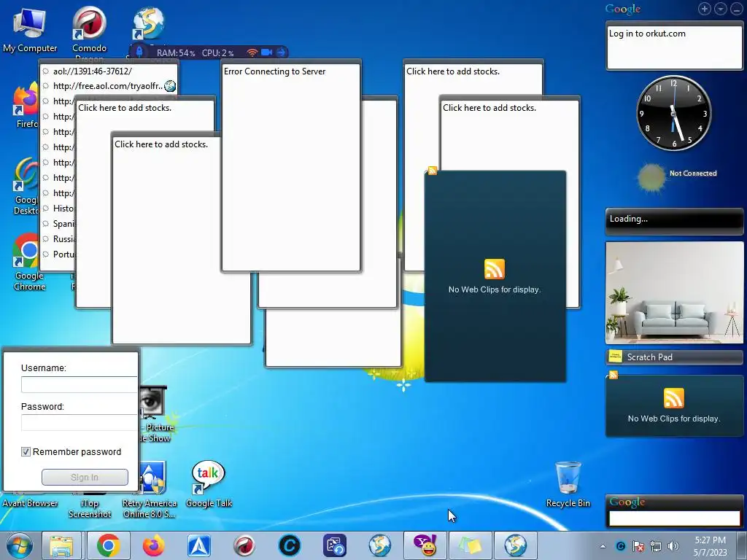Open the living room photo thumbnail
747x560 pixels.
[675, 292]
